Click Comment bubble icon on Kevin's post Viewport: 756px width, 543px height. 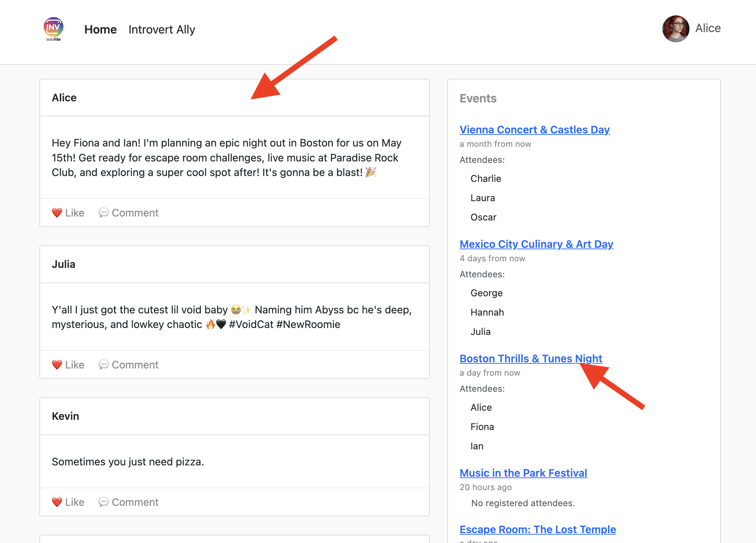[104, 502]
